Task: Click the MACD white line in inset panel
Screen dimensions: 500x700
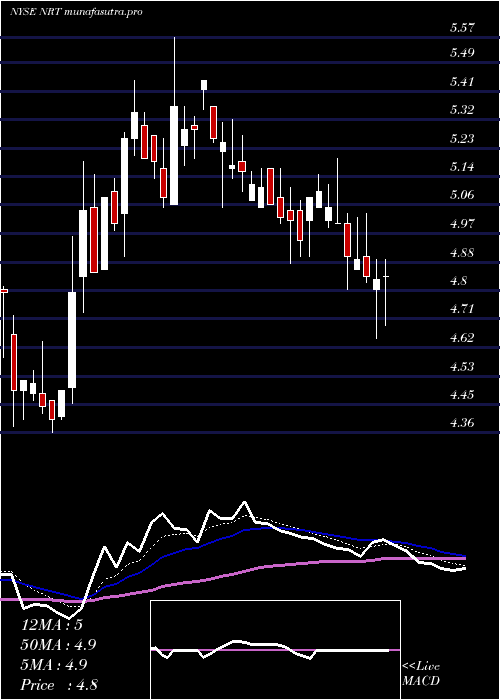Action: coord(270,650)
